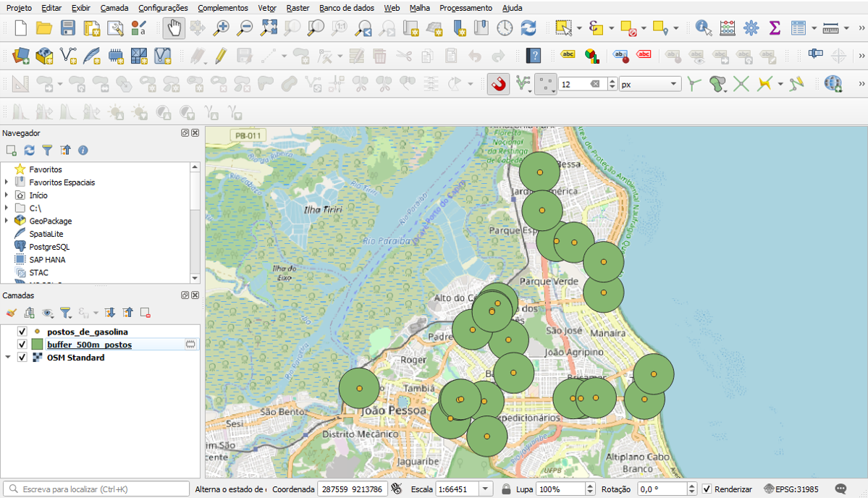
Task: Open the Identify Features tool
Action: [x=702, y=28]
